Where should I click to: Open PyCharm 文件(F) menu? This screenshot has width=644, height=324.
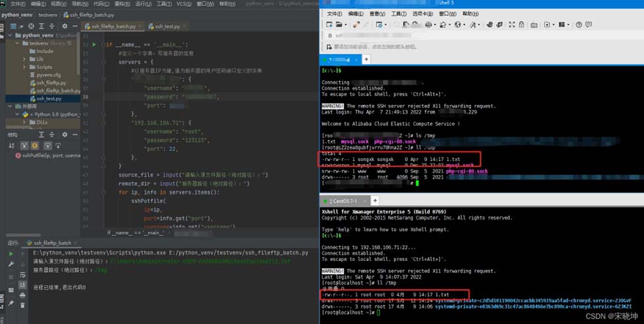[18, 4]
